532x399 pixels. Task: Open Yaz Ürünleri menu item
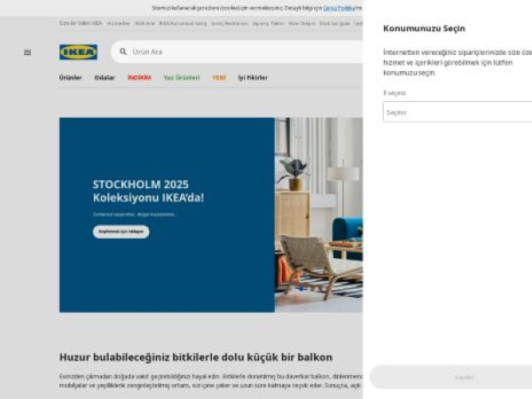pyautogui.click(x=182, y=78)
